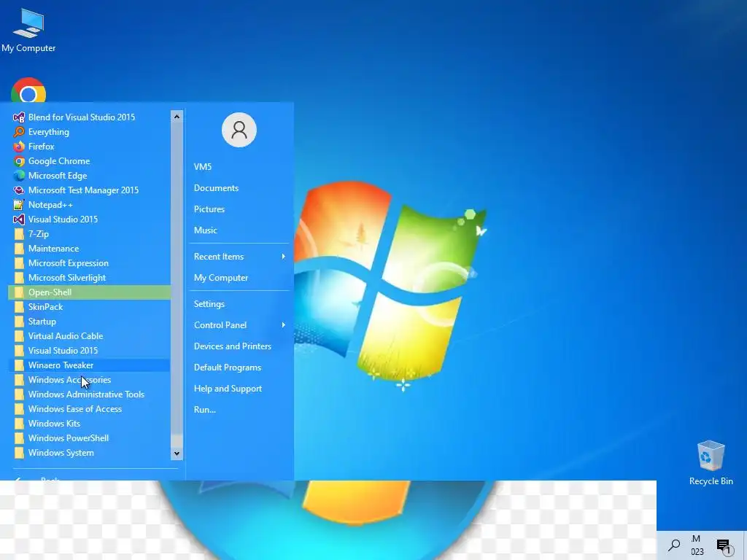Launch Everything search icon
This screenshot has height=560, width=747.
click(18, 132)
